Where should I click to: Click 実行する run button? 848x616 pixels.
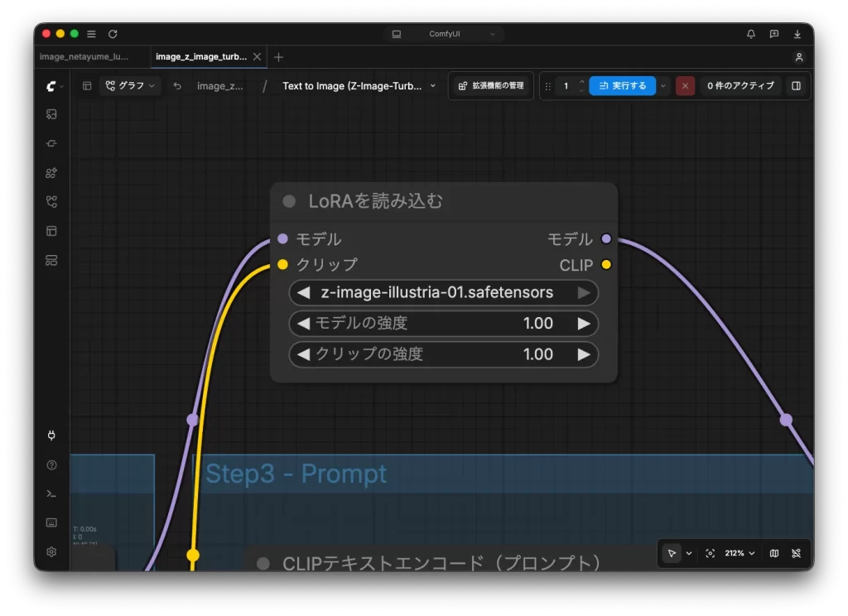[623, 85]
